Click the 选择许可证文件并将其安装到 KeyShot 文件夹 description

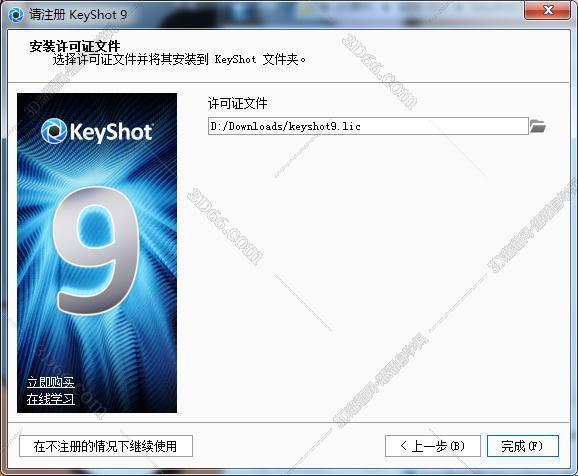tap(179, 59)
